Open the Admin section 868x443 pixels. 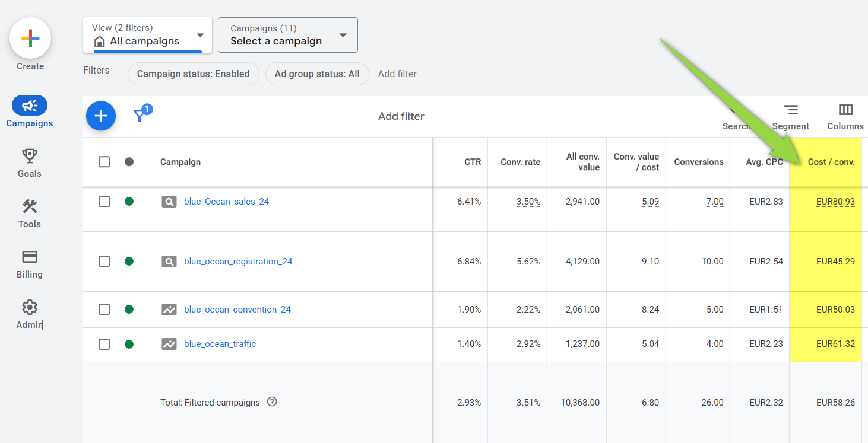[x=30, y=313]
